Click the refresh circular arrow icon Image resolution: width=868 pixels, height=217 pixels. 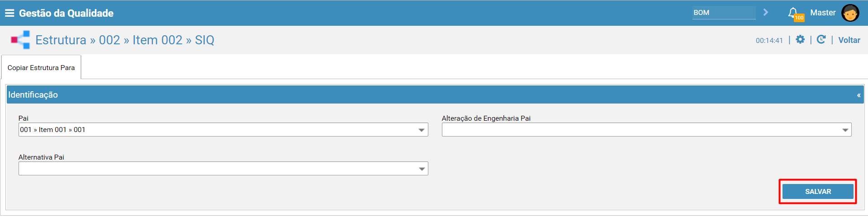821,40
